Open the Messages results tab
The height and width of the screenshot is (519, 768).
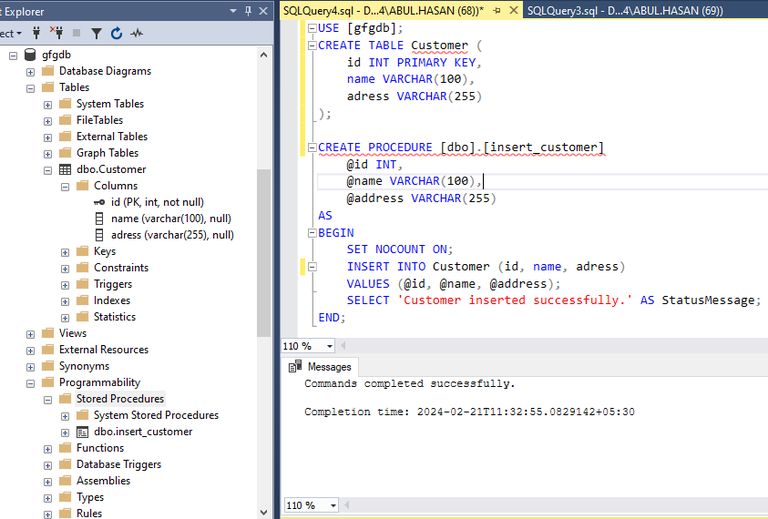(x=320, y=366)
